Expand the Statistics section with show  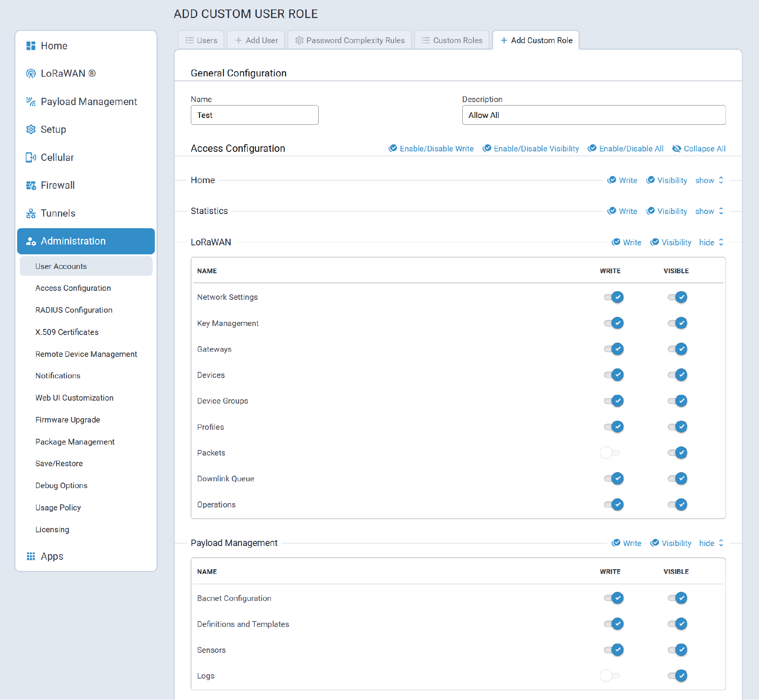709,211
